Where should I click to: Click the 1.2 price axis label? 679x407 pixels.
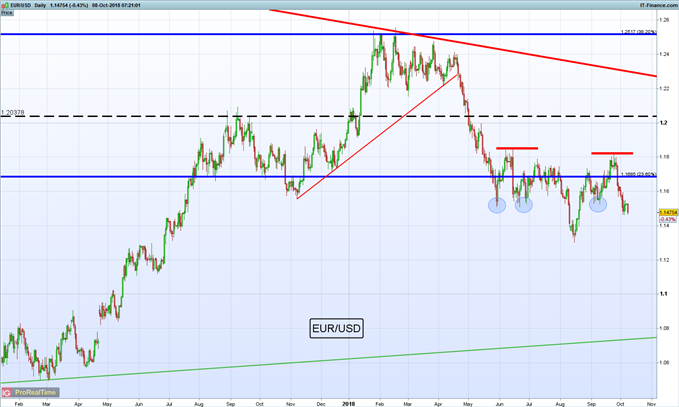663,123
